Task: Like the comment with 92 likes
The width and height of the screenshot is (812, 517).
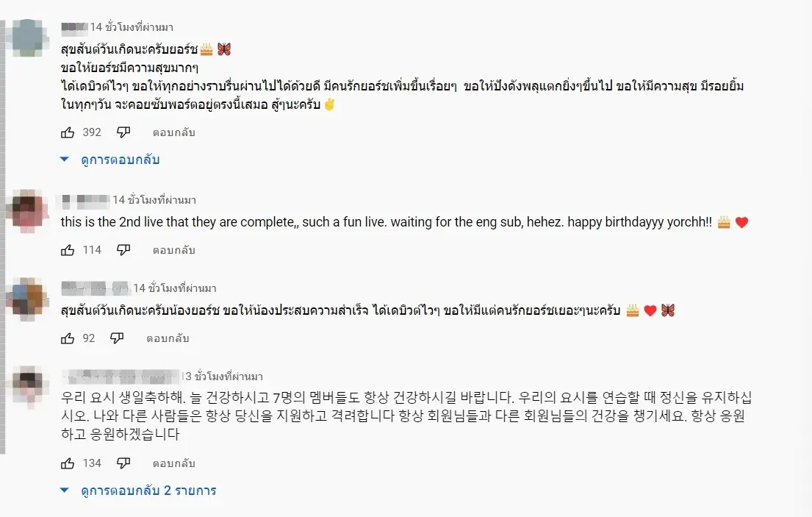Action: [x=68, y=338]
